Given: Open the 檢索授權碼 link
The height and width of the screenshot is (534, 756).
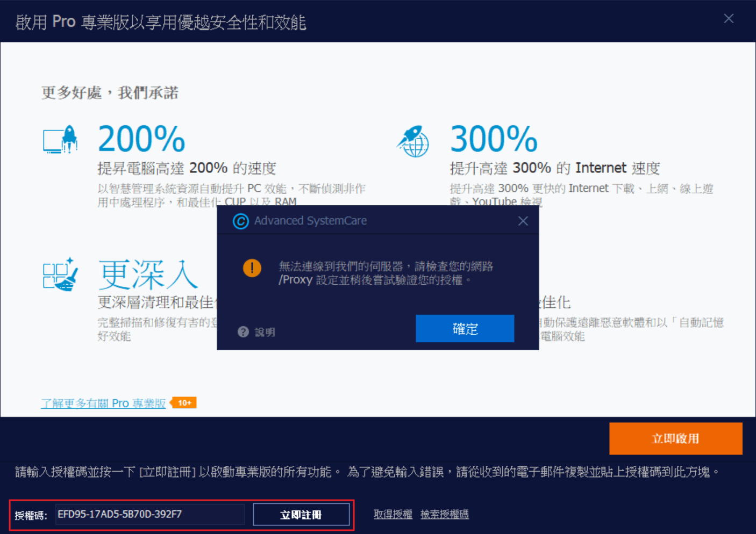Looking at the screenshot, I should pos(445,514).
